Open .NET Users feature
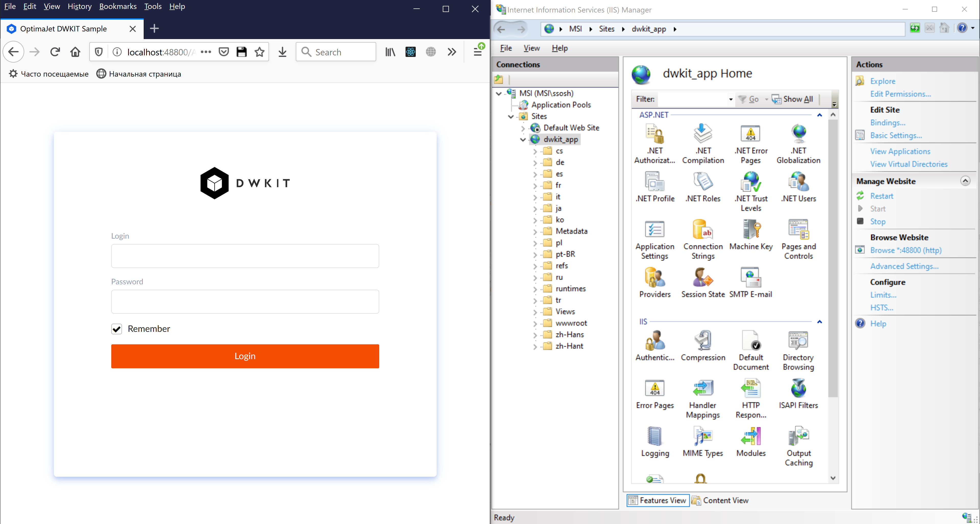This screenshot has height=524, width=980. 799,187
